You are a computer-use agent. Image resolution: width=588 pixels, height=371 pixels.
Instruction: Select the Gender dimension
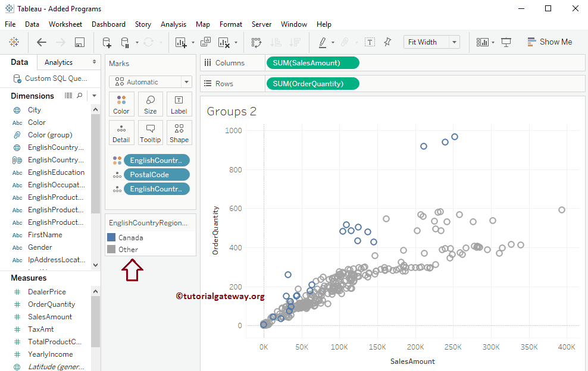click(40, 247)
